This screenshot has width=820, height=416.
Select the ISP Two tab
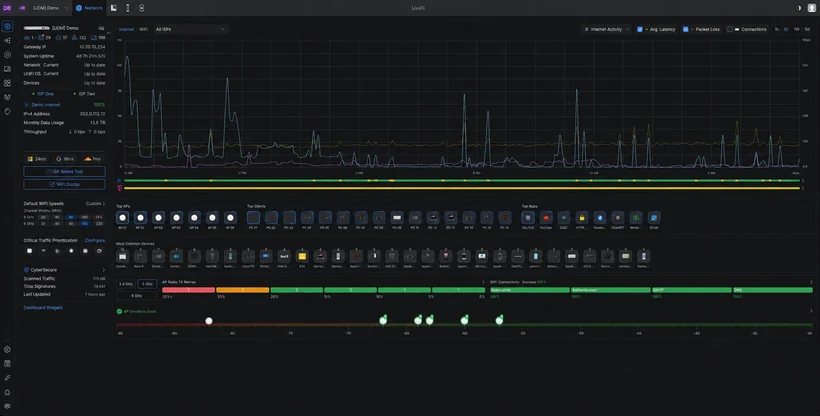pyautogui.click(x=84, y=94)
